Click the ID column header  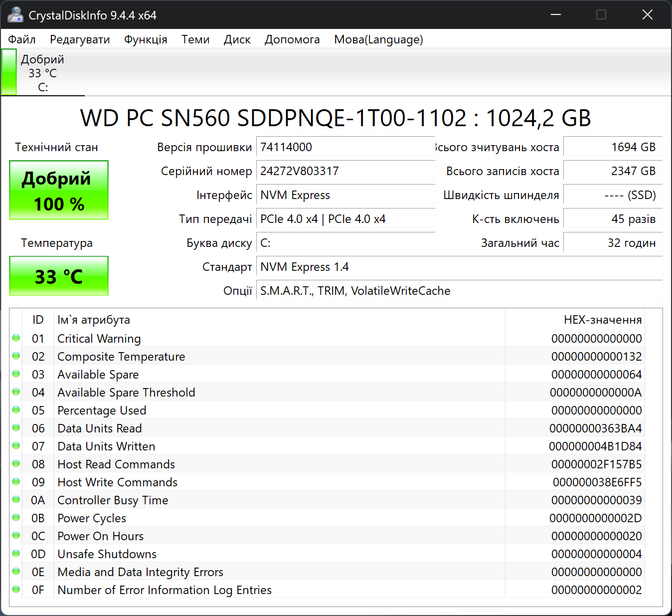coord(38,320)
